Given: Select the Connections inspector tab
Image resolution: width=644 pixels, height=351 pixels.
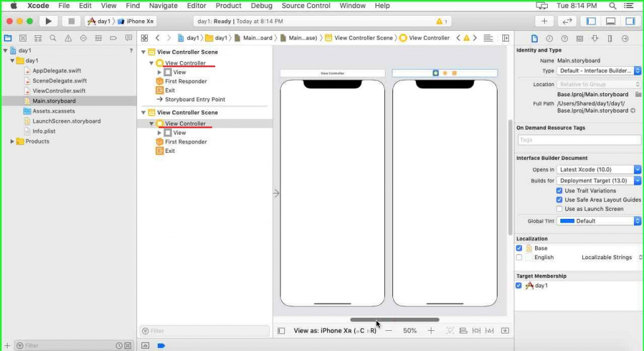Looking at the screenshot, I should click(x=625, y=38).
